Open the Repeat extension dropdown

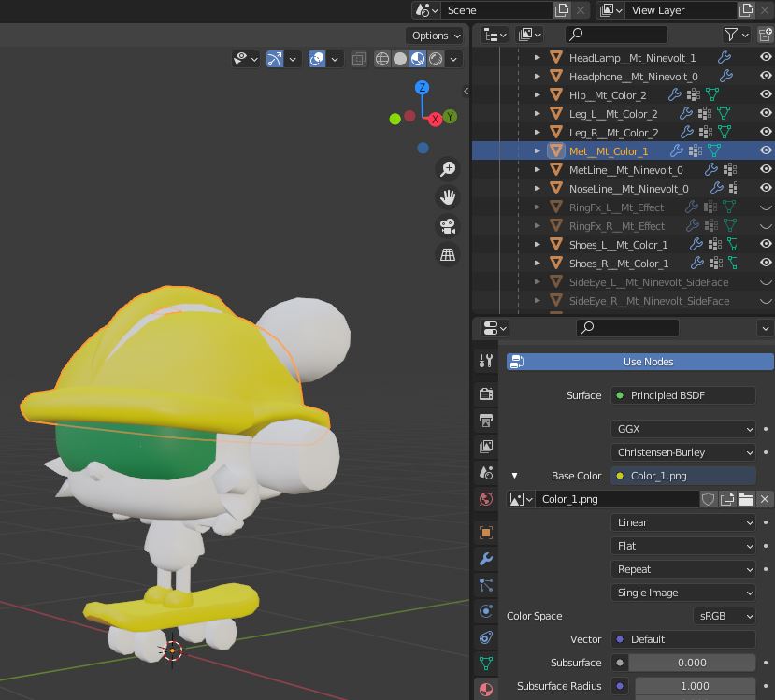(x=683, y=569)
